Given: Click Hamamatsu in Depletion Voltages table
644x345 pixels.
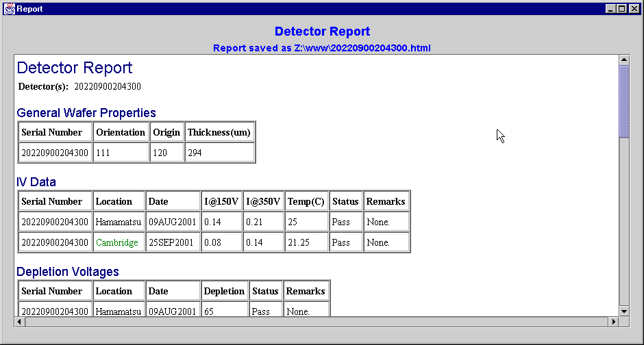Looking at the screenshot, I should coord(119,311).
